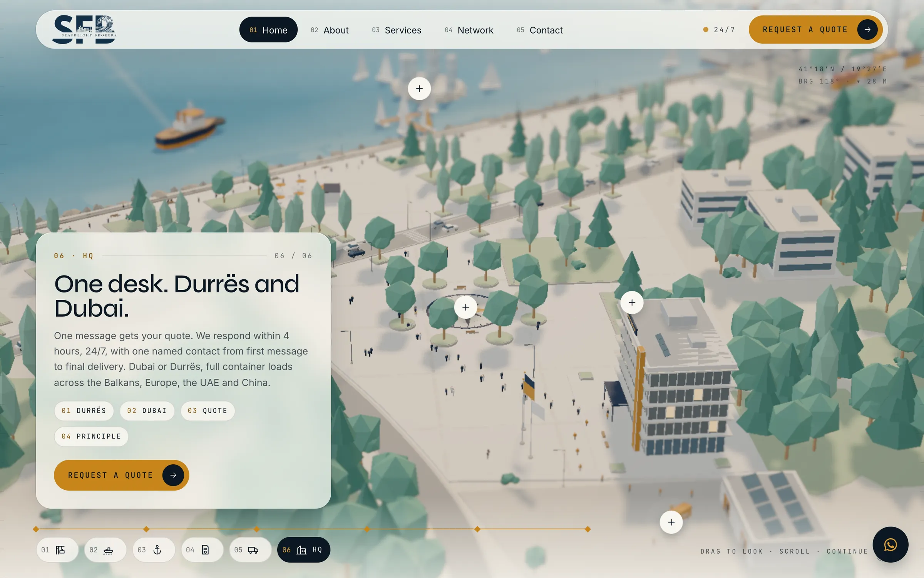Click the plus hotspot near the solar panel building

pyautogui.click(x=671, y=522)
